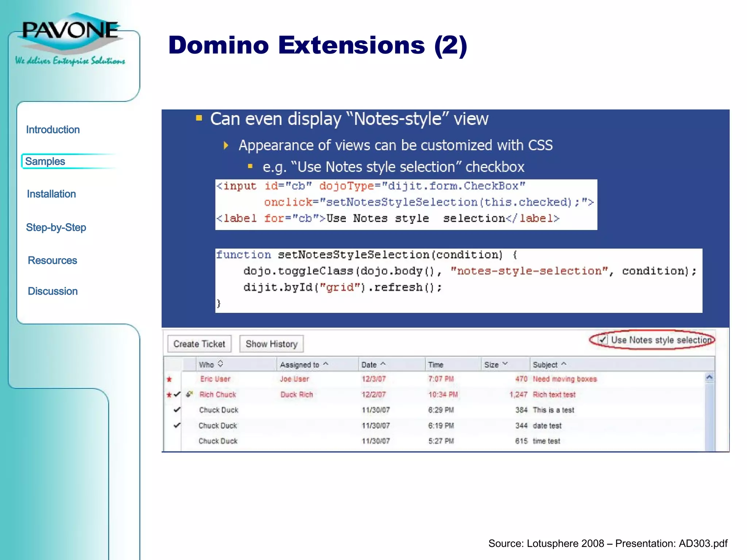Screen dimensions: 747x560
Task: Click the Source Lotusphere 2008 footer text
Action: click(608, 543)
